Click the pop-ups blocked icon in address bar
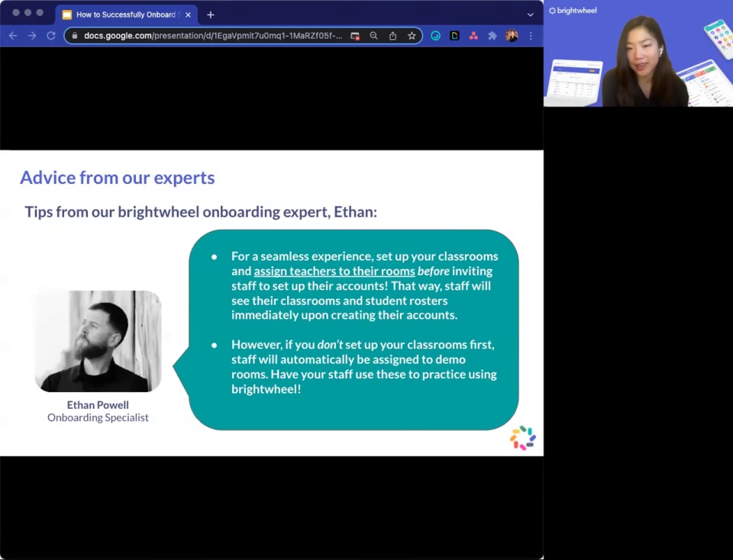The height and width of the screenshot is (560, 733). 355,36
